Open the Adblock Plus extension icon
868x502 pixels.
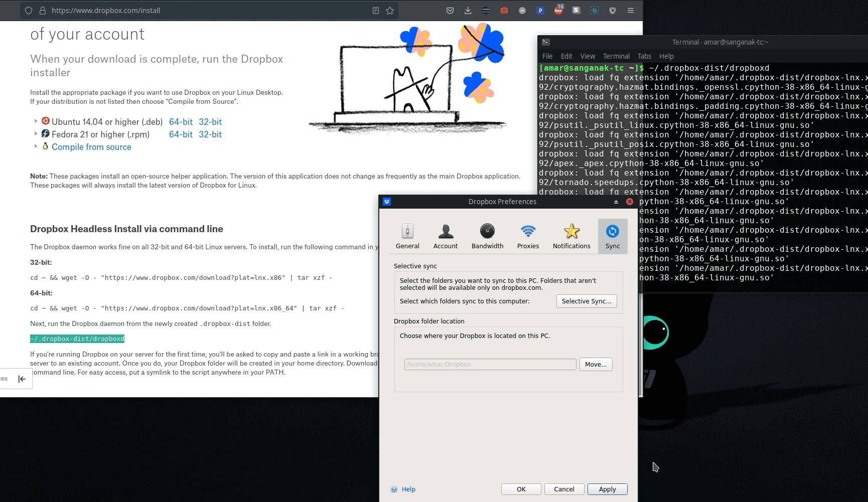point(558,10)
